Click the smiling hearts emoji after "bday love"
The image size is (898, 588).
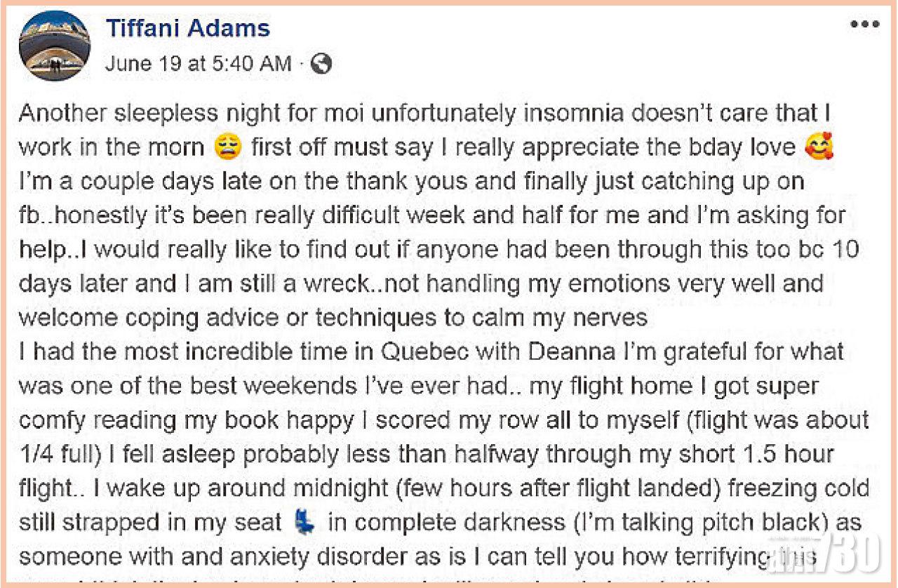tap(817, 147)
